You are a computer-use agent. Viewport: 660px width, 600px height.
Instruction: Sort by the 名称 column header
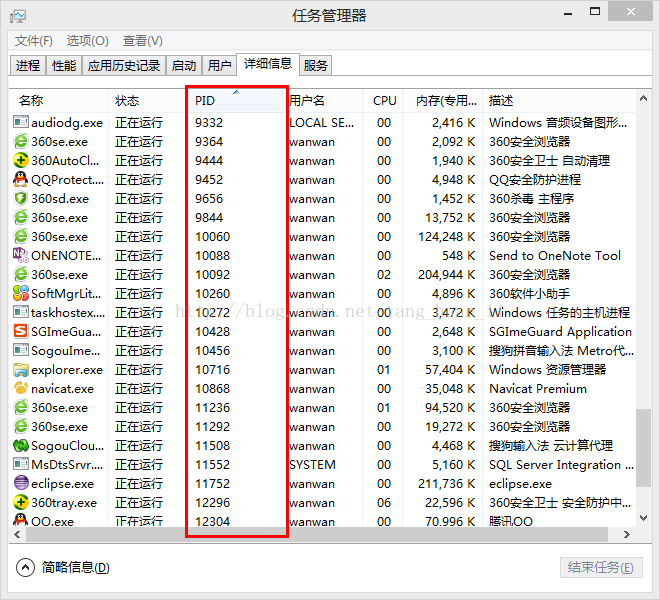(59, 101)
